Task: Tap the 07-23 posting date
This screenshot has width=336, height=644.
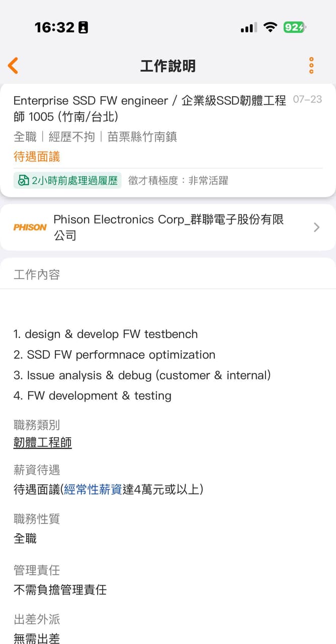Action: [x=307, y=99]
